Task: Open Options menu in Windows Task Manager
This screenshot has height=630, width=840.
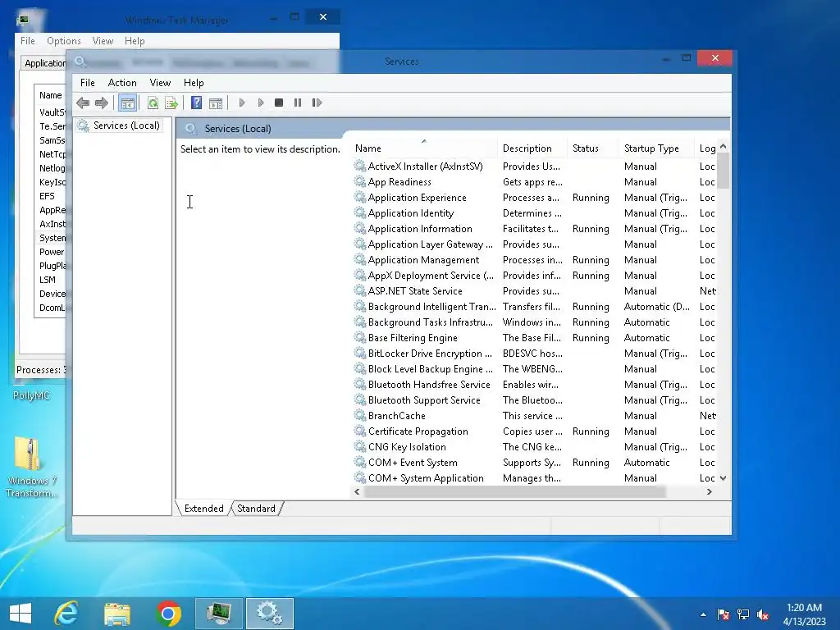Action: point(64,41)
